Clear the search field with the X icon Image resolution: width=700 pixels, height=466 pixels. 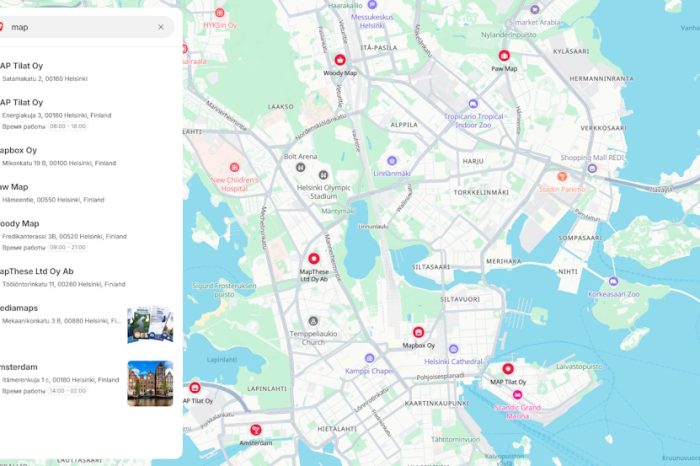[x=161, y=27]
